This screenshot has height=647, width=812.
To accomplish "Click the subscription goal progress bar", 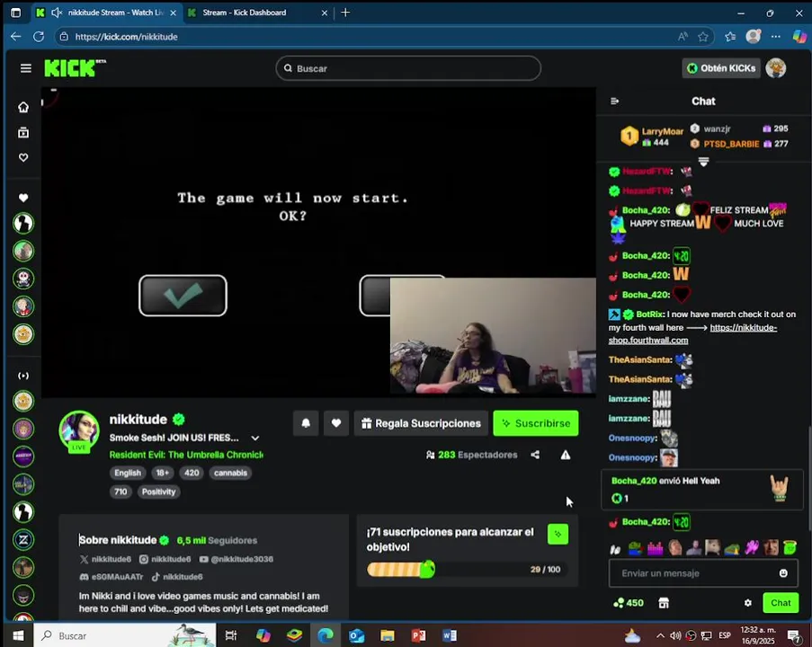I will pos(467,570).
